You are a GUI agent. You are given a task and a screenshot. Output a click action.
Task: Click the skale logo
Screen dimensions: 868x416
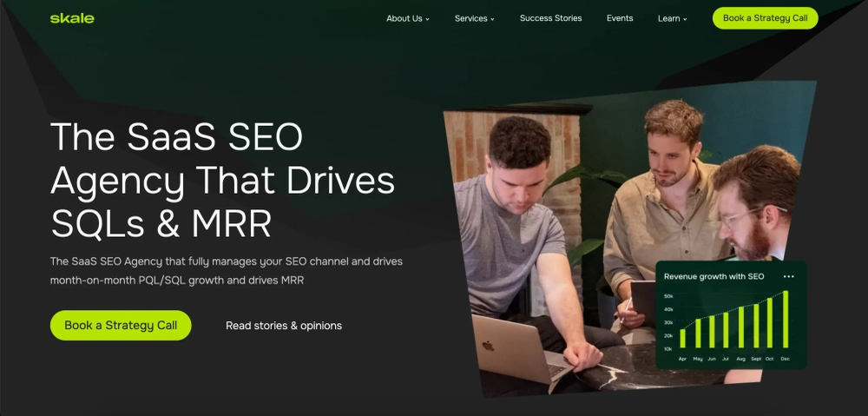pos(72,18)
